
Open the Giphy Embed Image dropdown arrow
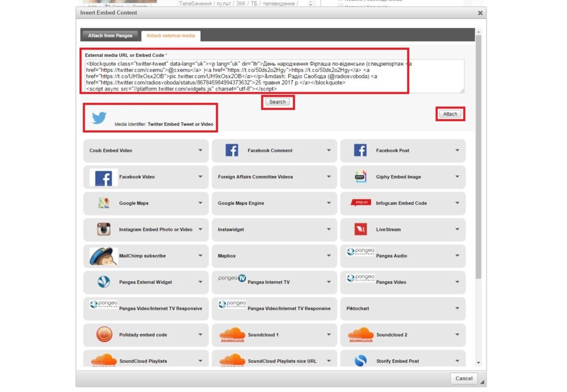pyautogui.click(x=457, y=177)
